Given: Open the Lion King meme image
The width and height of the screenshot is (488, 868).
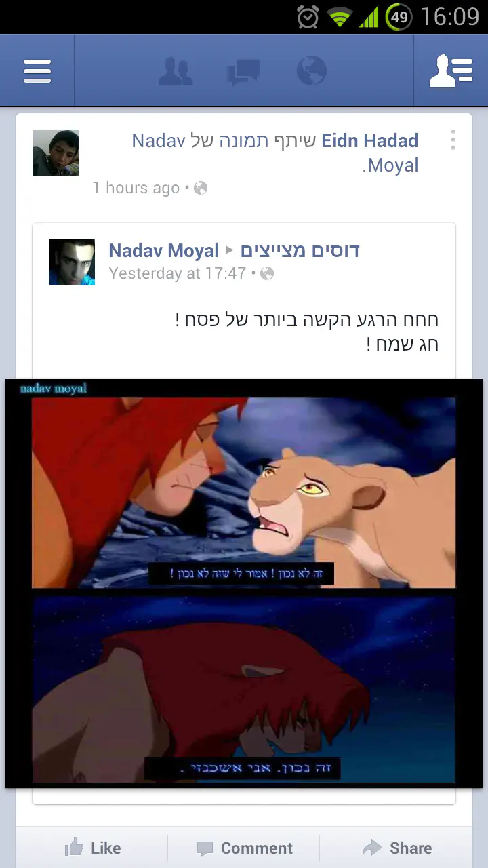Looking at the screenshot, I should [244, 583].
